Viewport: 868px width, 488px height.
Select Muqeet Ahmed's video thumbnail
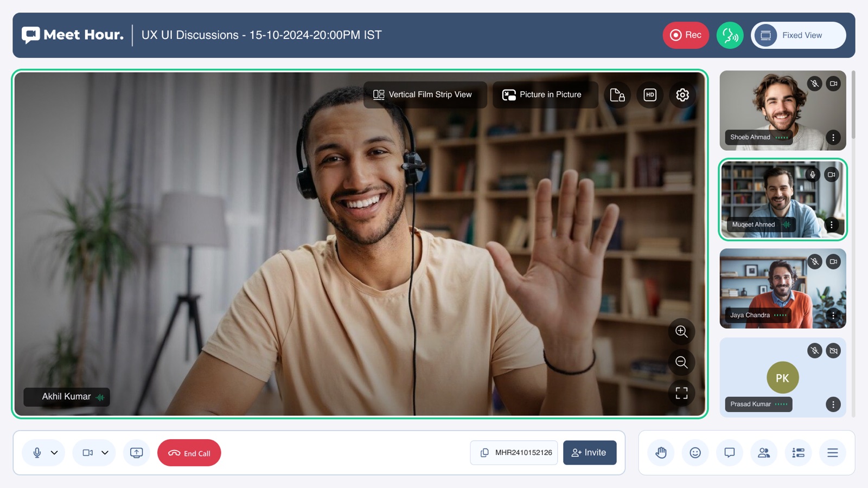click(x=783, y=200)
